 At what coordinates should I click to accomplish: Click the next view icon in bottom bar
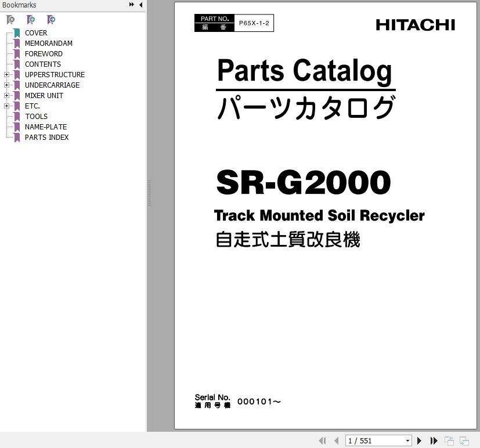pyautogui.click(x=464, y=440)
